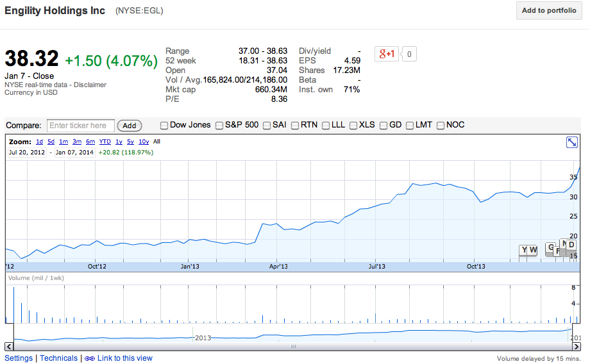Viewport: 590px width, 364px height.
Task: Open news flag N on the chart
Action: pos(563,244)
